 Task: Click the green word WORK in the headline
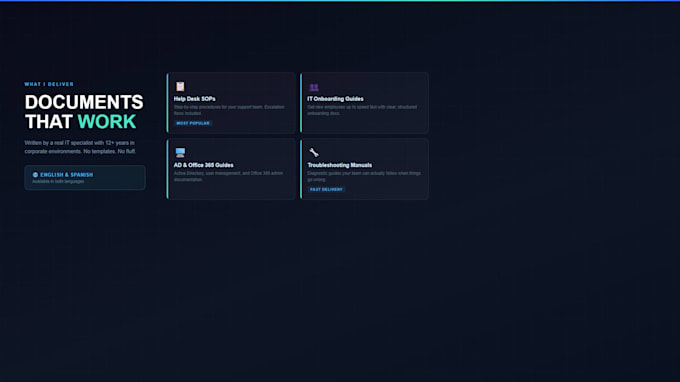point(107,122)
